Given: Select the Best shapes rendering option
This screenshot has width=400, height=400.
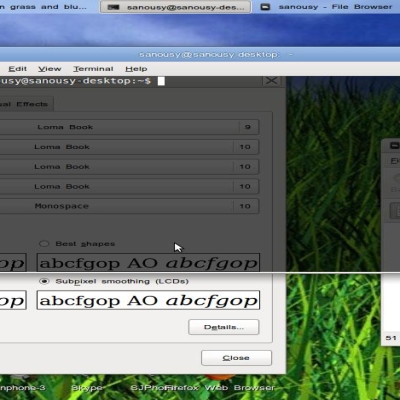Looking at the screenshot, I should click(77, 244).
